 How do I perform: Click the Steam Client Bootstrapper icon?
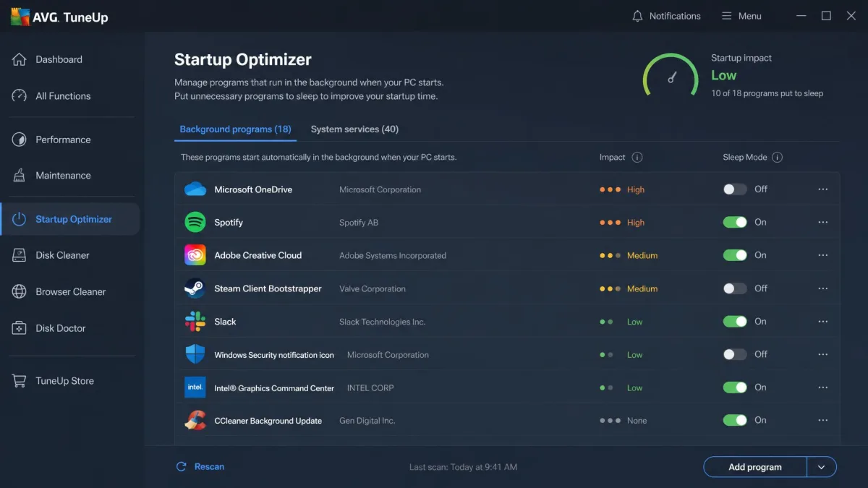pos(195,288)
